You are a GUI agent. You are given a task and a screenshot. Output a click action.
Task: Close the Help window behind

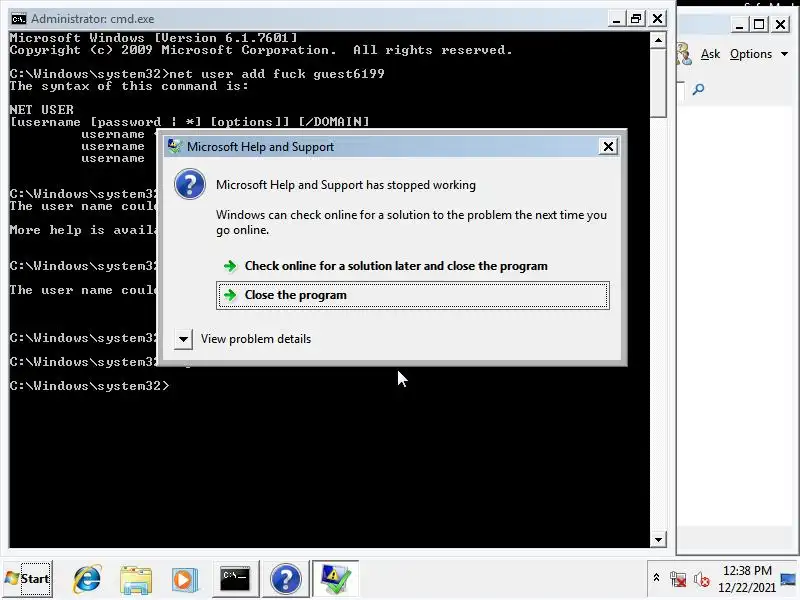(780, 24)
